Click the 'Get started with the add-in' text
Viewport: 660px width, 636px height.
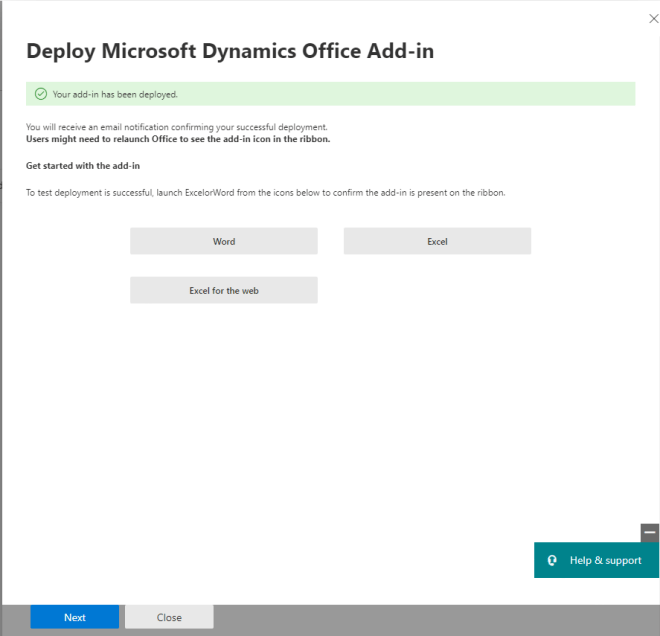point(83,165)
